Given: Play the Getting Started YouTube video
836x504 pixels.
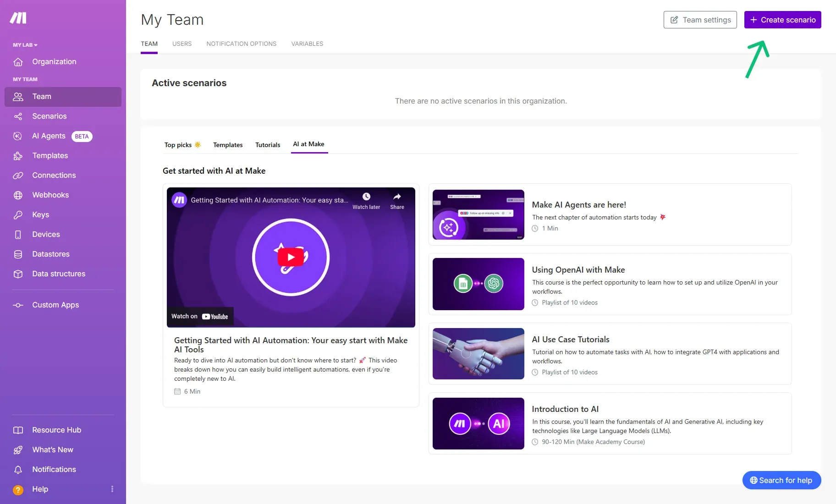Looking at the screenshot, I should tap(291, 257).
